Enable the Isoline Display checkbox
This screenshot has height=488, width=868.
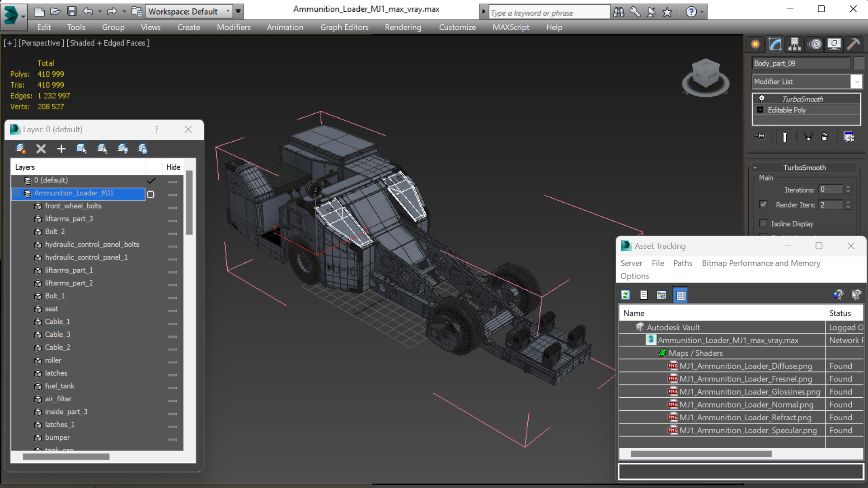[763, 223]
